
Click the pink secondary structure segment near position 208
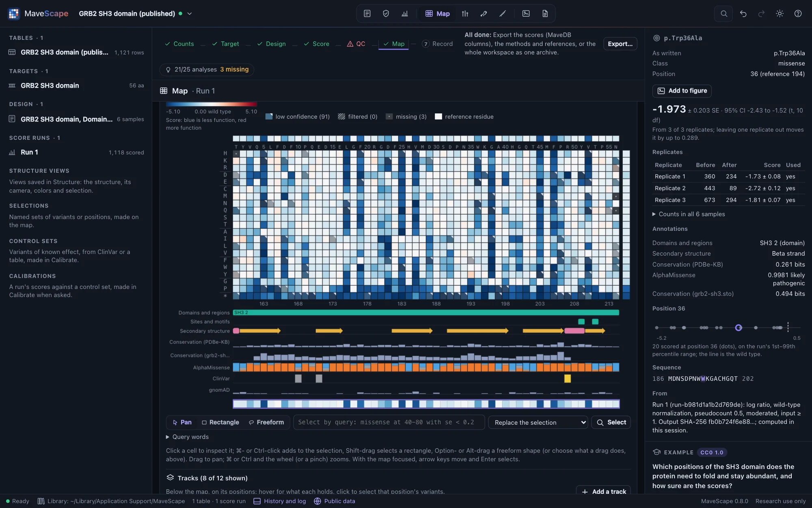[x=574, y=331]
